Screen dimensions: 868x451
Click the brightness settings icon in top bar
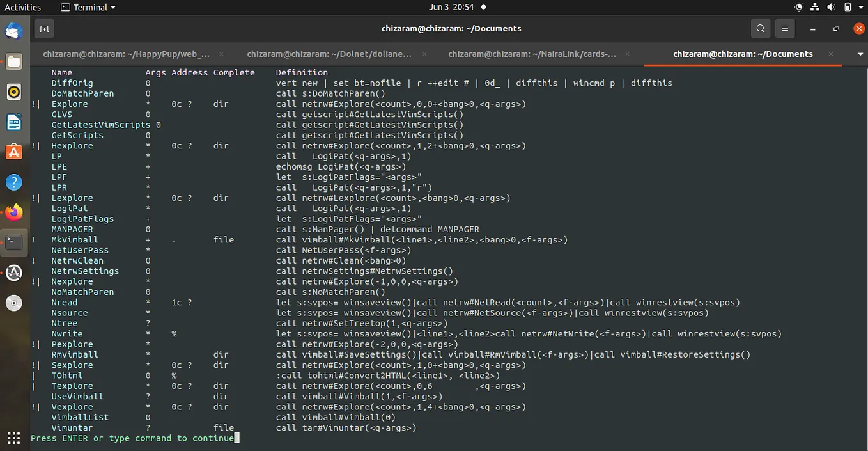[x=799, y=7]
